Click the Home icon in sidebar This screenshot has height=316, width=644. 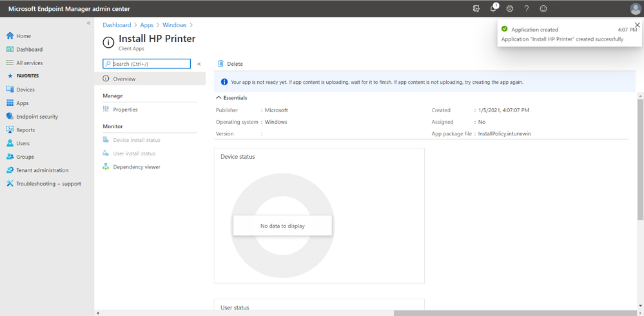tap(10, 35)
